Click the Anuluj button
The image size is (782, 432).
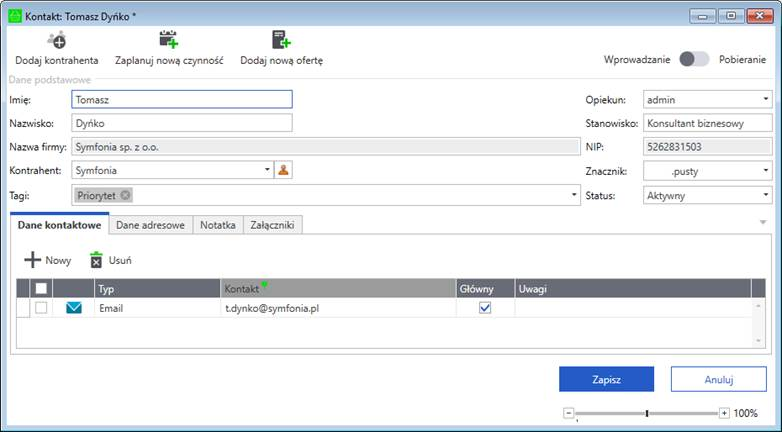[x=718, y=379]
